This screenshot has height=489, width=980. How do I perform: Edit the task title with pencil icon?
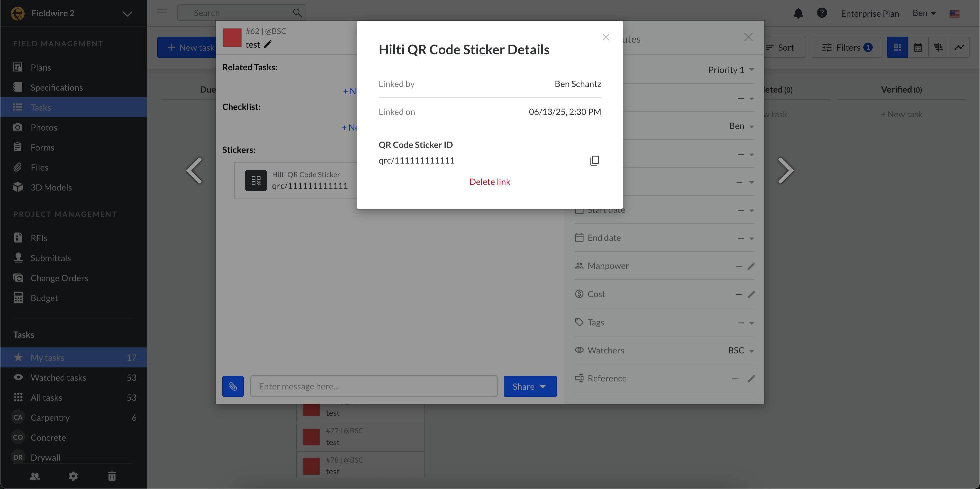tap(268, 45)
